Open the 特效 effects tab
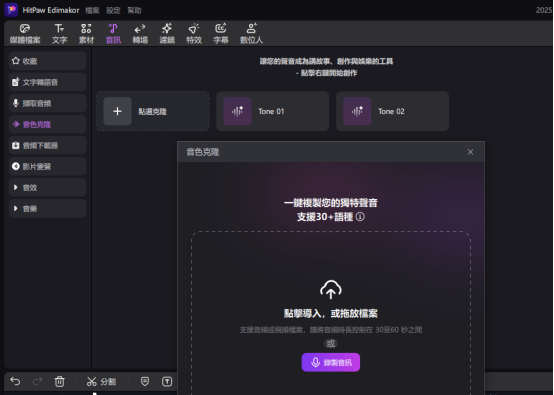Screen dimensions: 554x395 (x=194, y=34)
